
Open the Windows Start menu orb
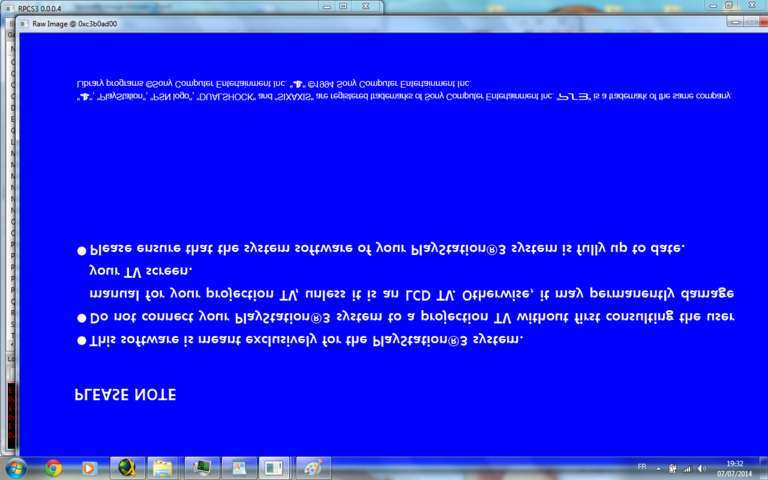[x=16, y=468]
